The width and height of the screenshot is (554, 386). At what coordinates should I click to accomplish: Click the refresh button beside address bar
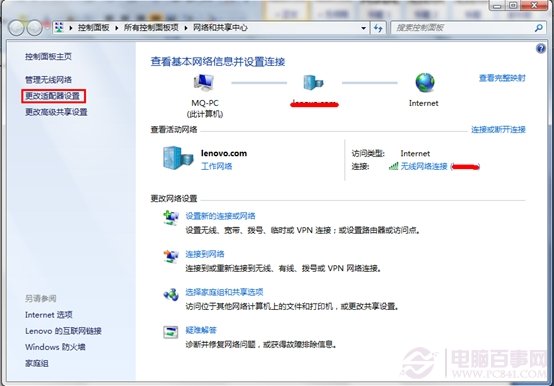[x=378, y=28]
